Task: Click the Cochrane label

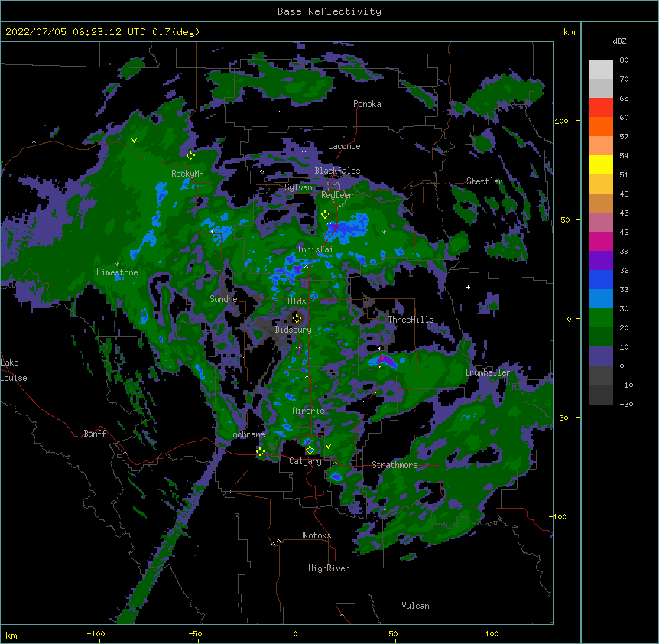Action: (x=246, y=434)
